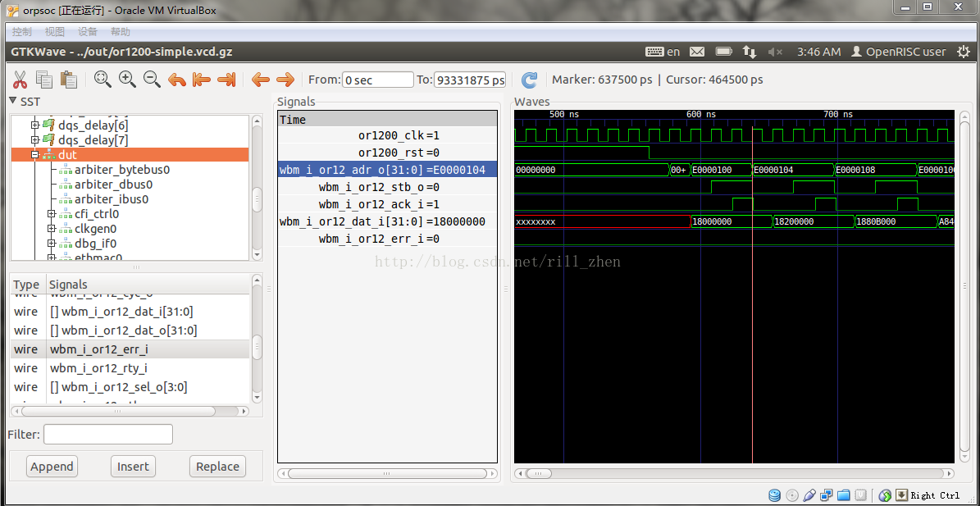This screenshot has width=980, height=506.
Task: Click the Cut scissors icon
Action: [x=20, y=80]
